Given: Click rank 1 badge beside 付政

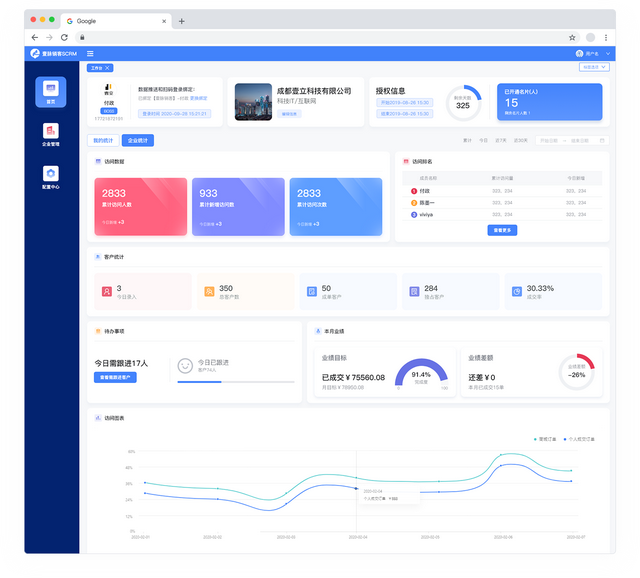Looking at the screenshot, I should pos(414,191).
